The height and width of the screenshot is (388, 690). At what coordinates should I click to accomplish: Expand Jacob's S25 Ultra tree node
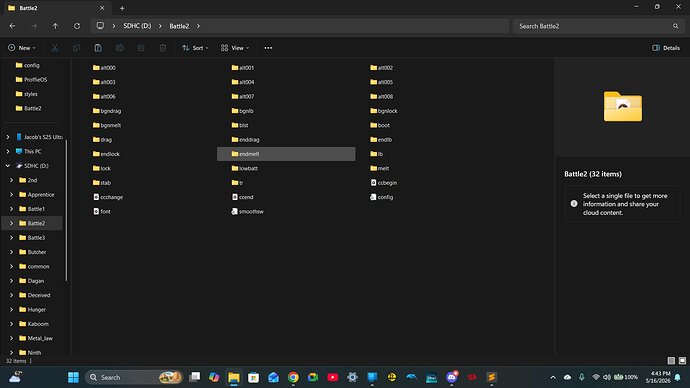coord(7,137)
